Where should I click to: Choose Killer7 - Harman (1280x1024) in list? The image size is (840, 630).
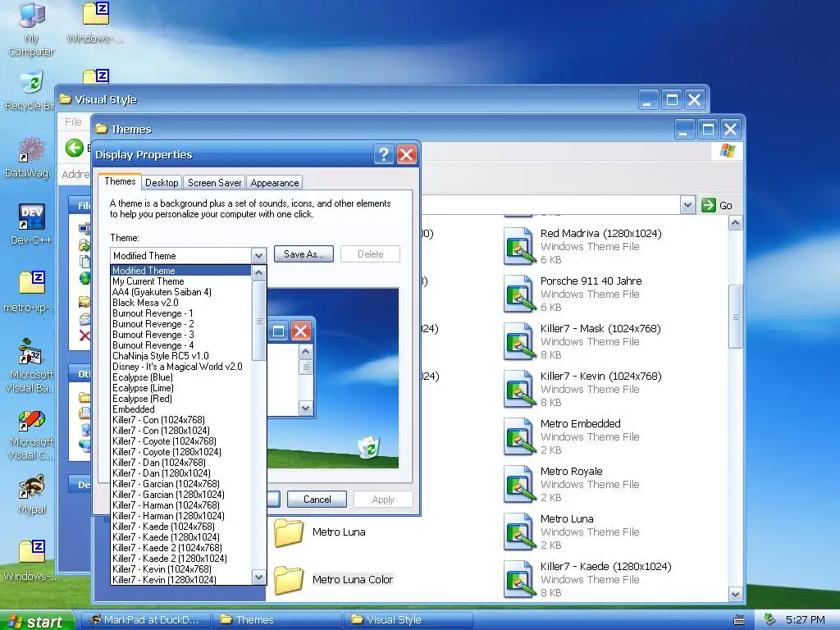(x=181, y=516)
